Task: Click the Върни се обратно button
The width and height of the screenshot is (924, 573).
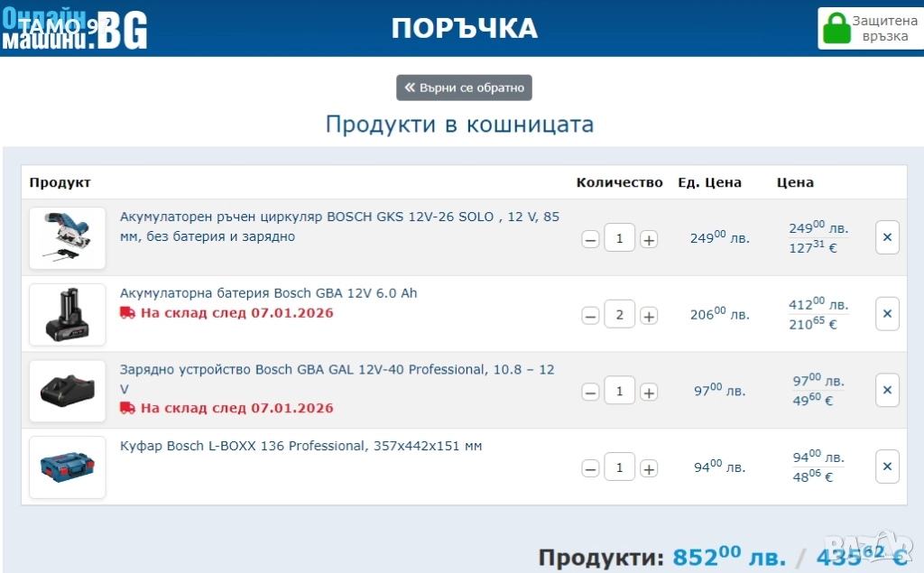Action: 464,88
